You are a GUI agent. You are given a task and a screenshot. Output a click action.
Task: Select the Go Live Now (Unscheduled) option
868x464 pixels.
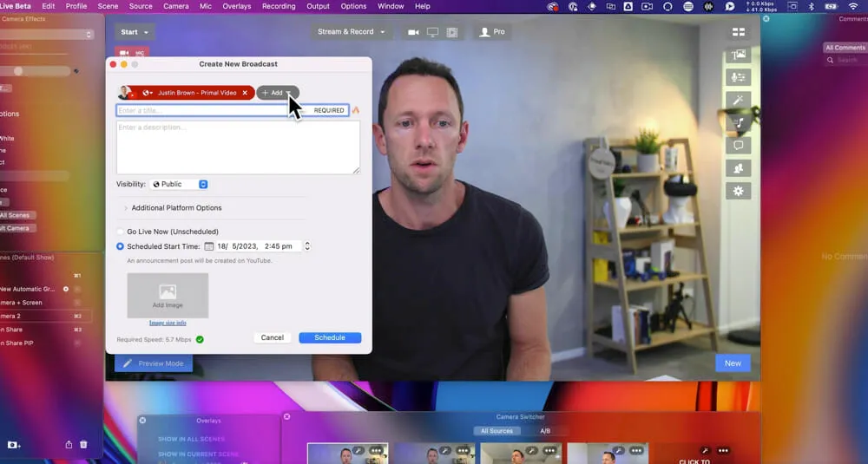[x=121, y=232]
